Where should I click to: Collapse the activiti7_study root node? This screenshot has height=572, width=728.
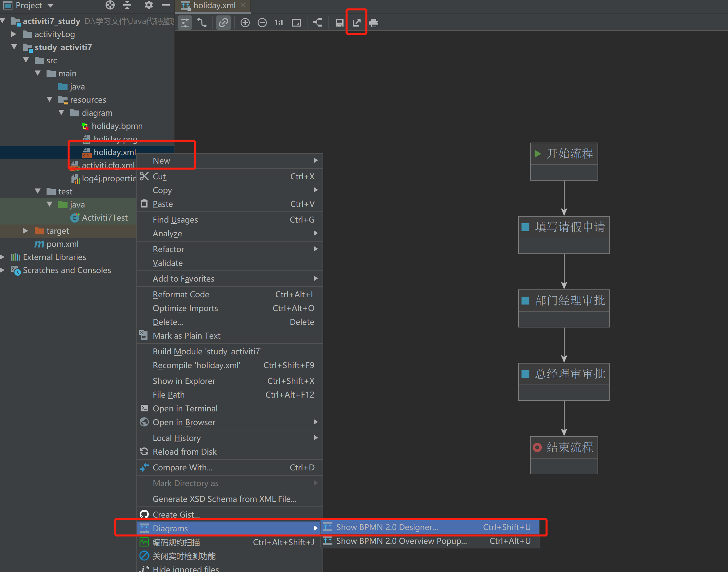[3, 21]
